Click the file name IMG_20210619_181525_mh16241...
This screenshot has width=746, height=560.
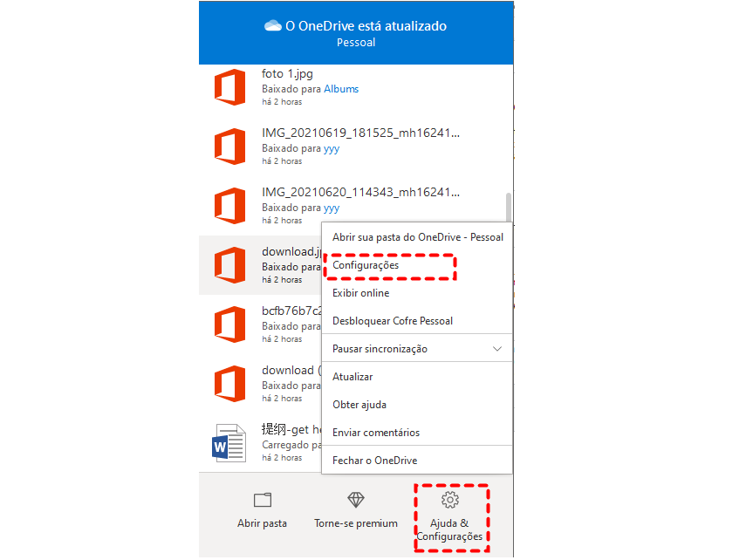point(360,133)
